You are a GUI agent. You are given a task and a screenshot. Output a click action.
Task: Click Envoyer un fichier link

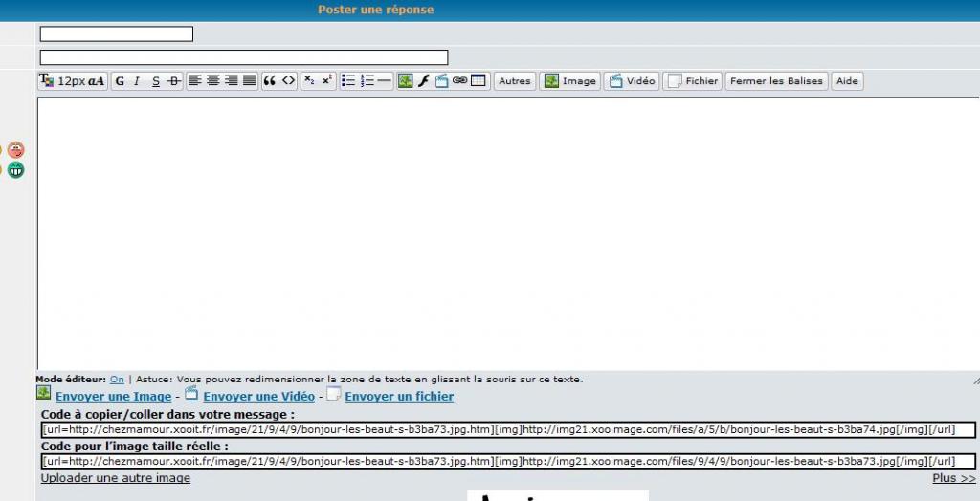tap(399, 397)
